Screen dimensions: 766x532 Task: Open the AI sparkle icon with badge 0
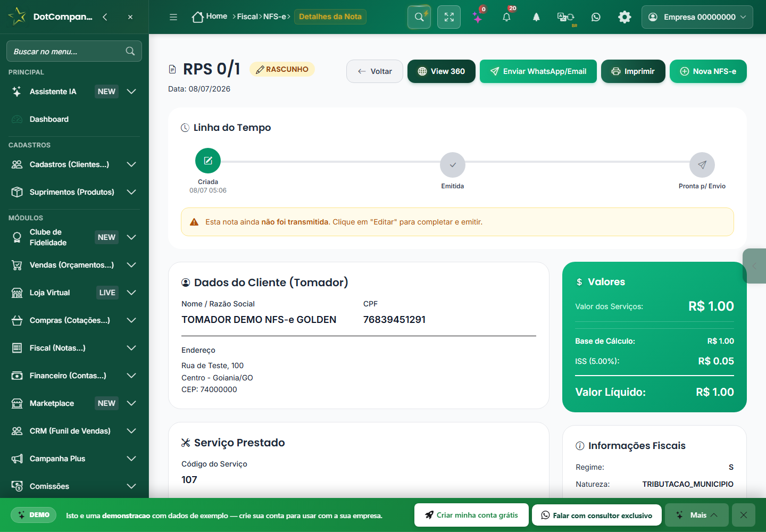click(x=478, y=17)
